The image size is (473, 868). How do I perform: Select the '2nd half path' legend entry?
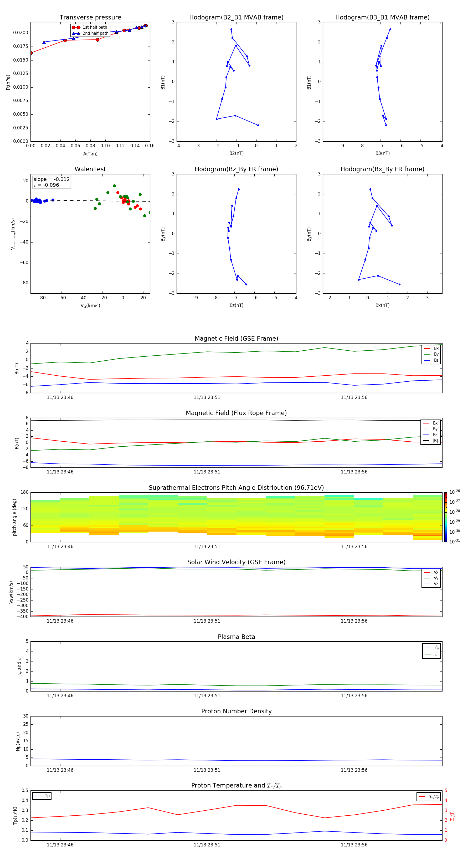coord(90,33)
